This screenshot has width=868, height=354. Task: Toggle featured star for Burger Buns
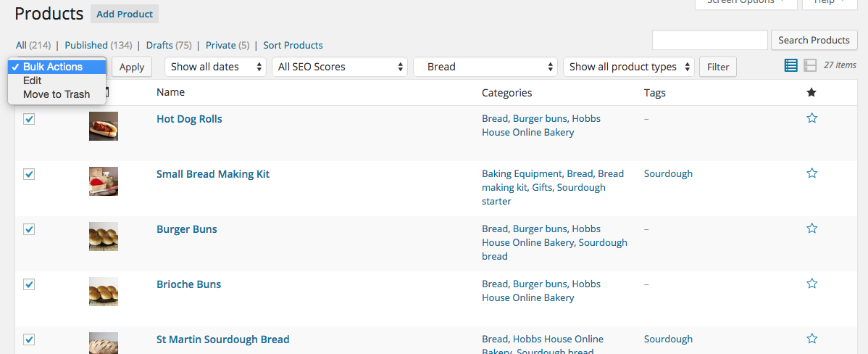click(811, 229)
